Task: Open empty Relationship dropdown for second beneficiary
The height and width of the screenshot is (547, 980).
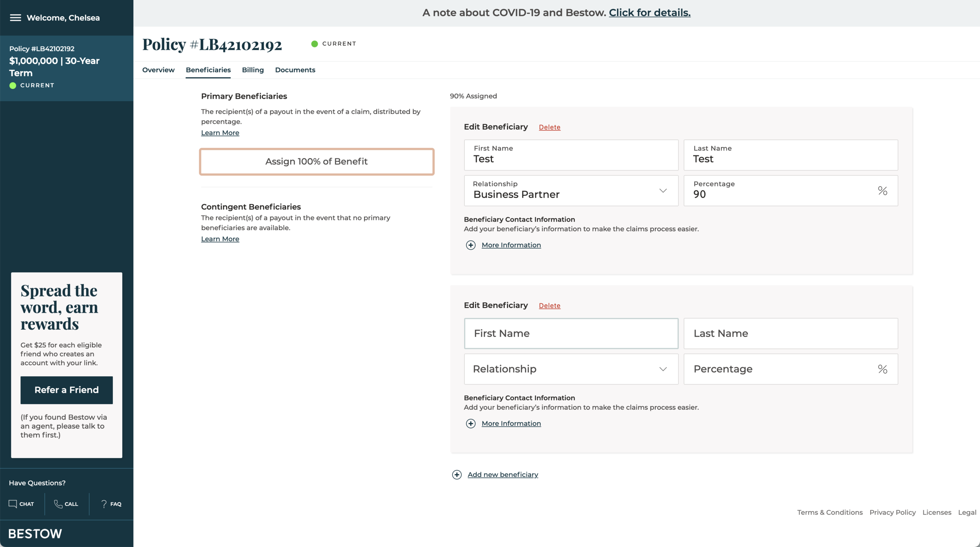Action: pos(571,369)
